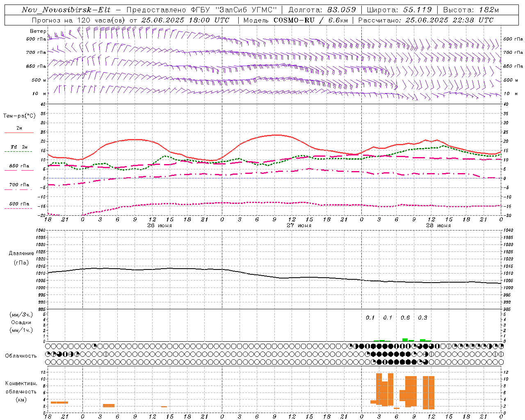Image resolution: width=525 pixels, height=420 pixels.
Task: Click the 500 гПа temperature legend entry
Action: coord(19,204)
